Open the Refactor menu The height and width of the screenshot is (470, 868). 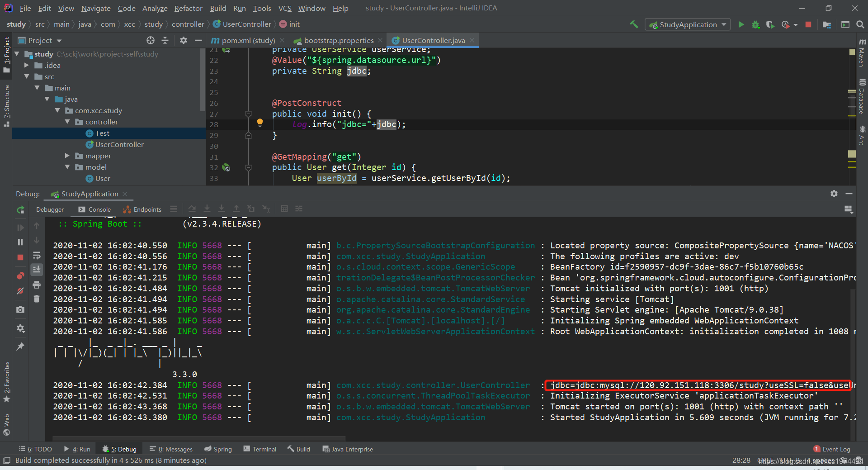[x=188, y=8]
